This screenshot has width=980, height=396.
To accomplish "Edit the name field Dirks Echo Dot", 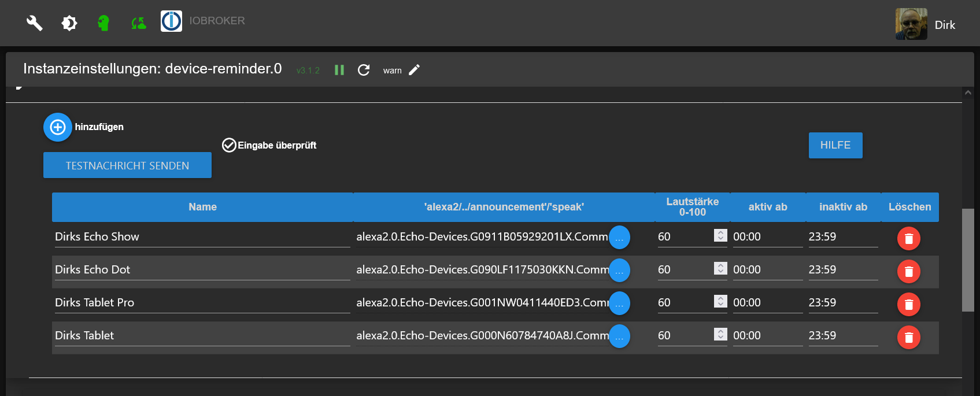I will [202, 269].
